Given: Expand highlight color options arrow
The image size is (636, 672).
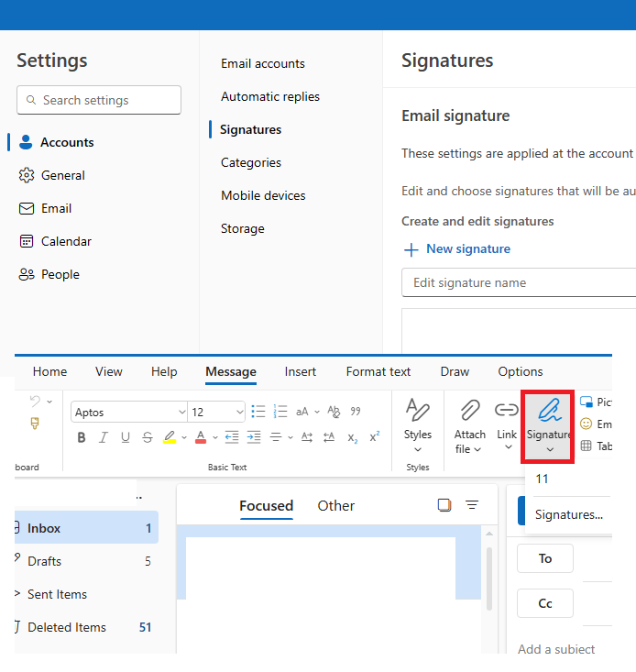Looking at the screenshot, I should pos(184,437).
